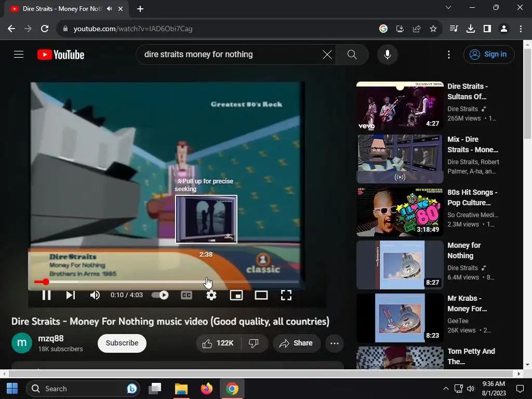The image size is (532, 399).
Task: Click the red playhead scrubber dot
Action: click(x=46, y=282)
